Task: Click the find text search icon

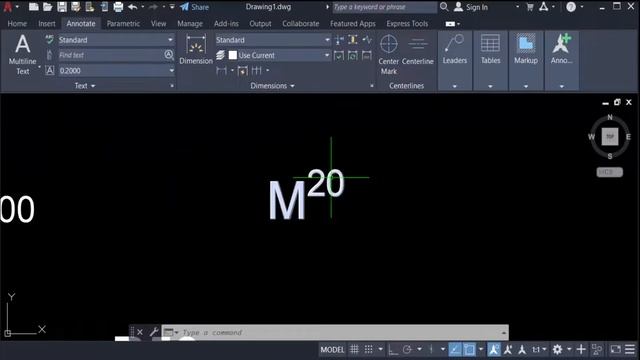Action: 169,55
